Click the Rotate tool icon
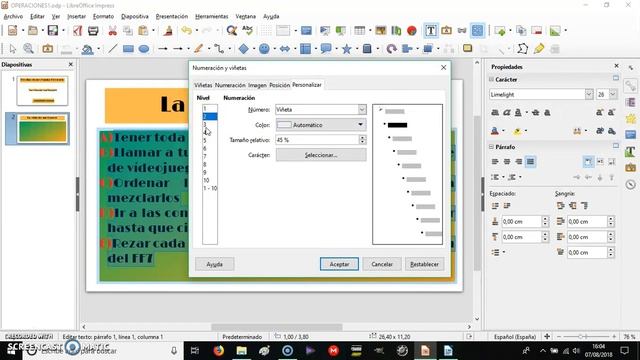The height and width of the screenshot is (360, 640). coord(391,49)
